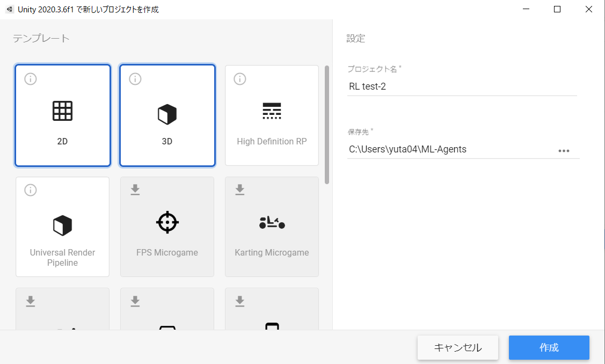Download the Karting Microgame template
The image size is (605, 364).
pos(239,190)
